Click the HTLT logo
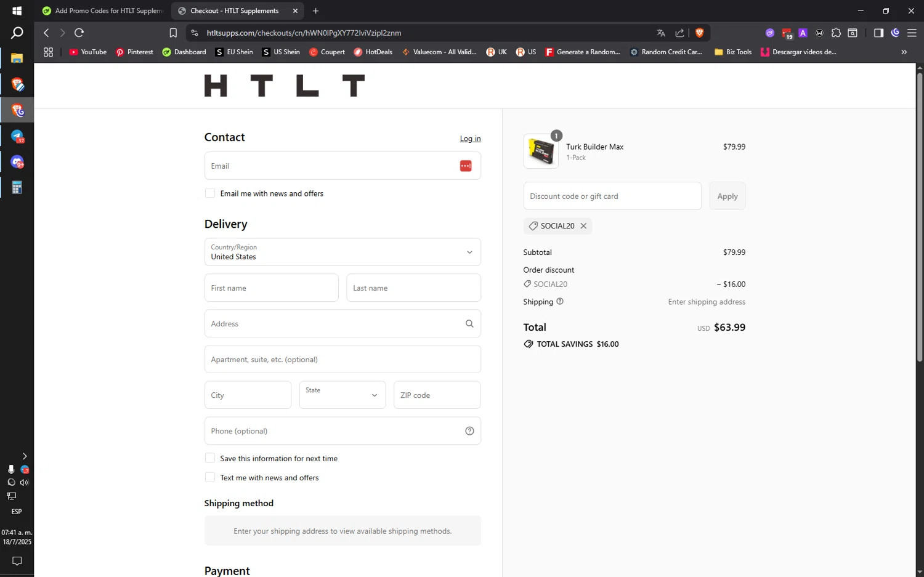 (x=285, y=86)
